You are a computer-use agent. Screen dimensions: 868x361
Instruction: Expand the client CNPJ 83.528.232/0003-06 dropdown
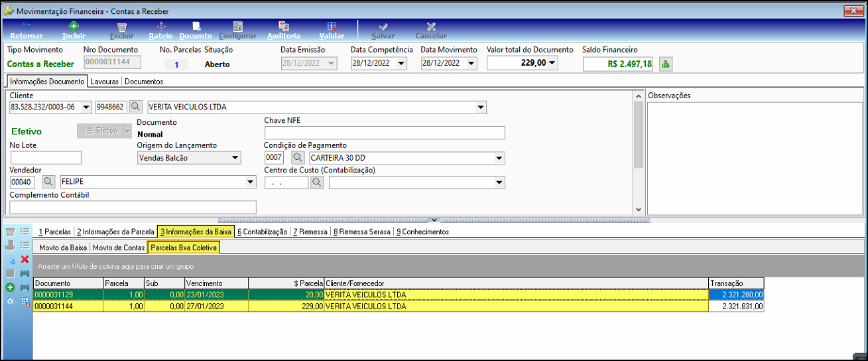pos(86,107)
